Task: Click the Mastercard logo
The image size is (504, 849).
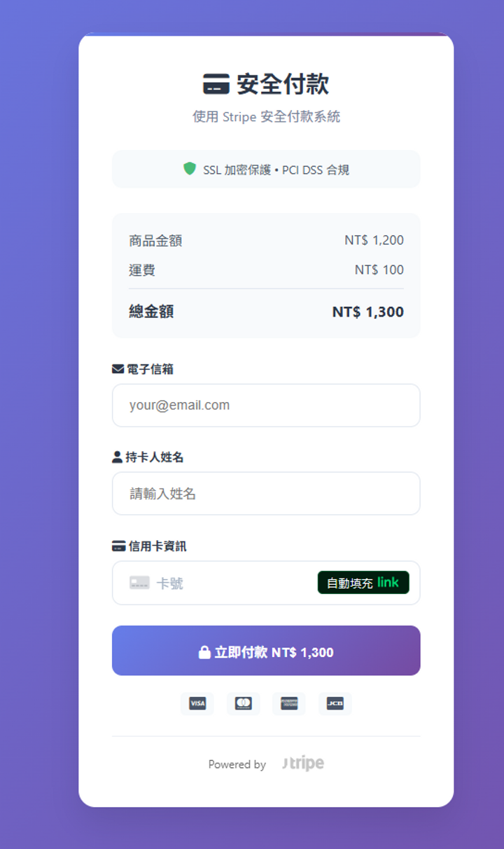Action: [x=243, y=703]
